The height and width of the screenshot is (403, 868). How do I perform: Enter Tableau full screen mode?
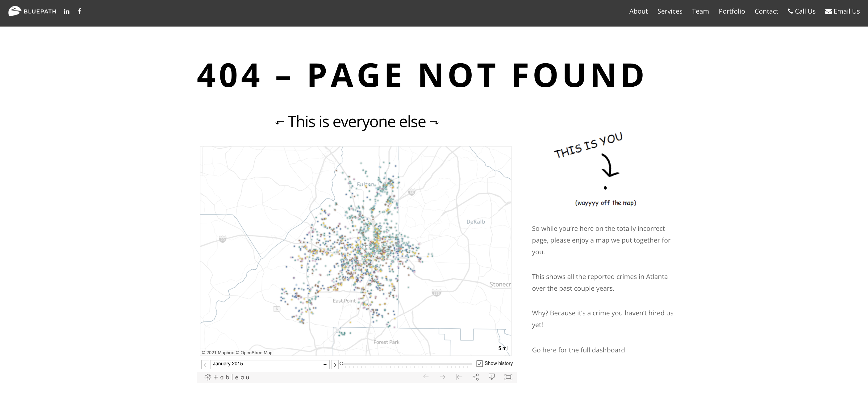[x=508, y=377]
